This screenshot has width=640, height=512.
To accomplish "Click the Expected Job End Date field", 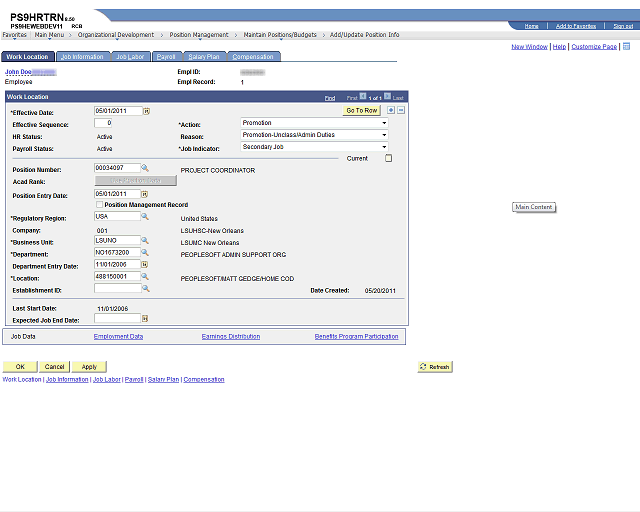I will point(117,318).
